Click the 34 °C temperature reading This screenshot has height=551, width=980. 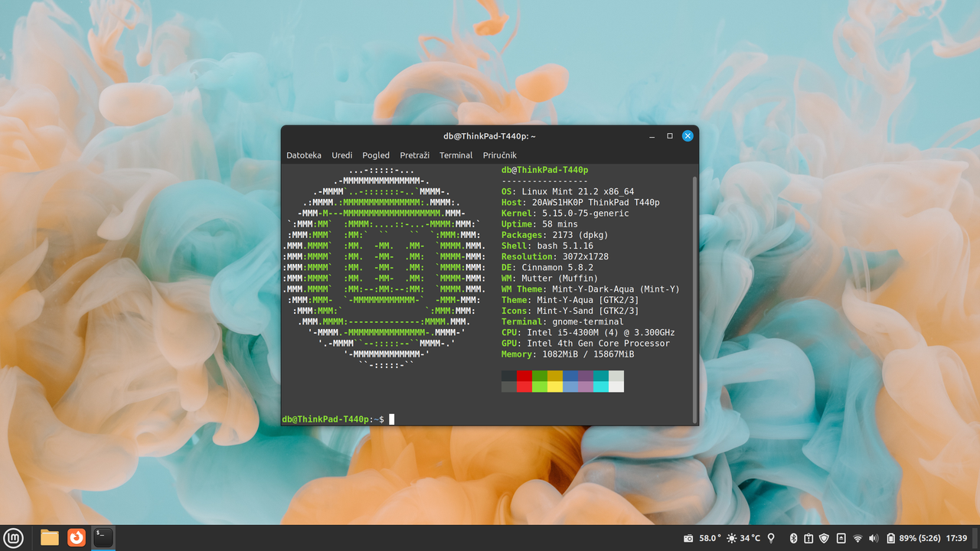[750, 539]
